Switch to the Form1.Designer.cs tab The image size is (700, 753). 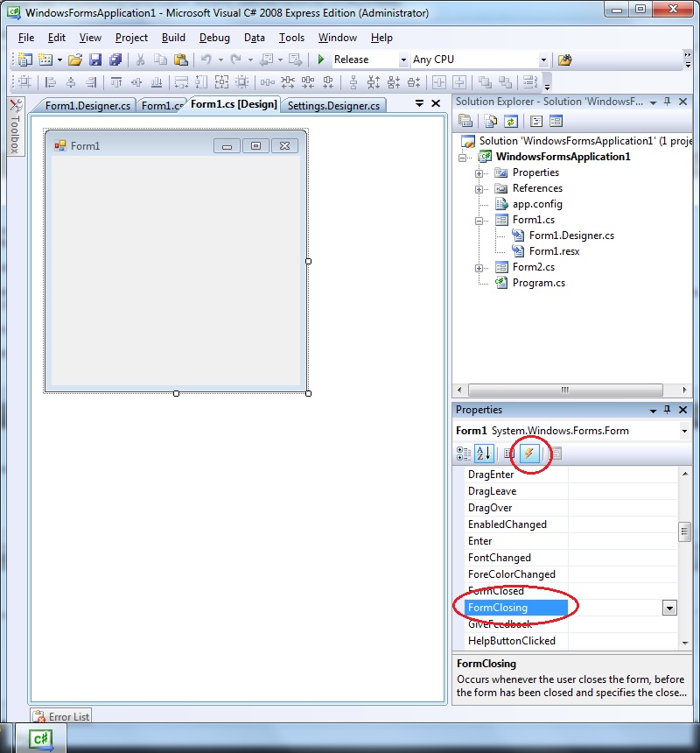87,106
